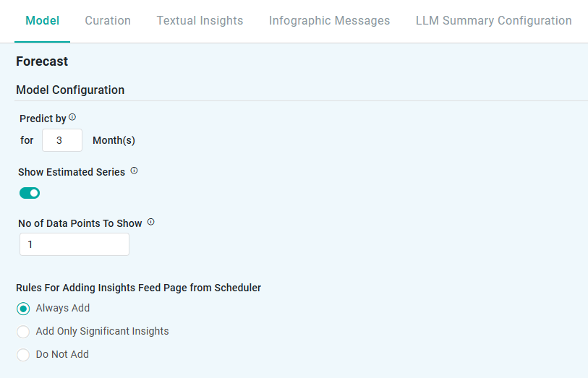The image size is (588, 378).
Task: Click the No of Data Points To Show label
Action: (80, 223)
